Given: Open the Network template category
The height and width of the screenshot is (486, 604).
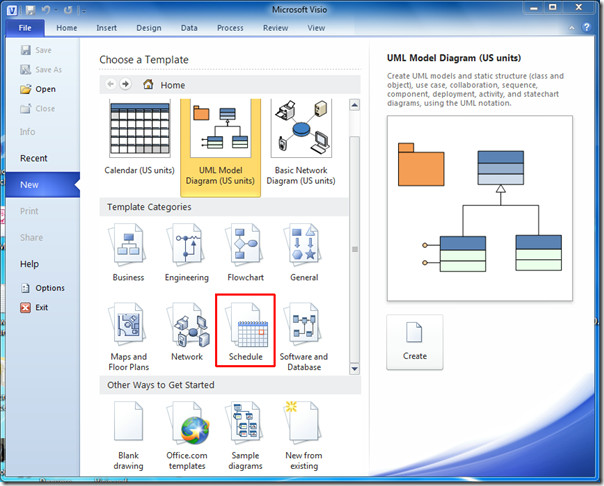Looking at the screenshot, I should (x=187, y=332).
